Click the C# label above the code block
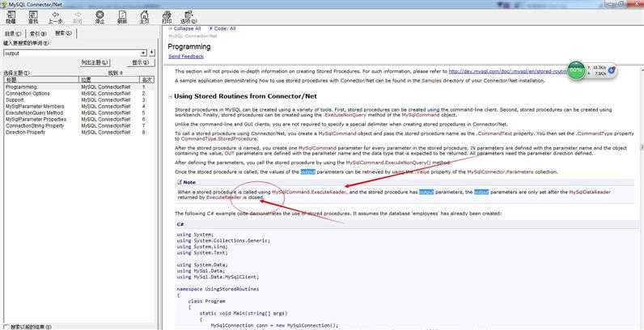 click(180, 225)
